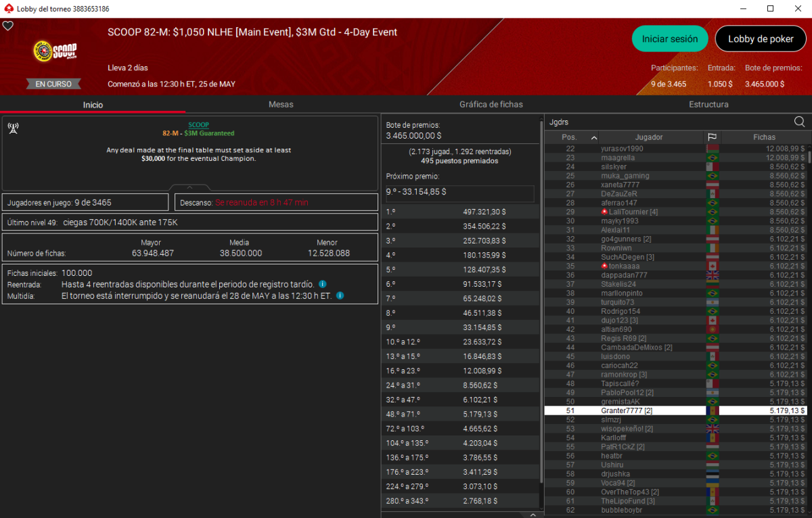The height and width of the screenshot is (518, 812).
Task: Click the Próximo premio value box
Action: [x=460, y=193]
